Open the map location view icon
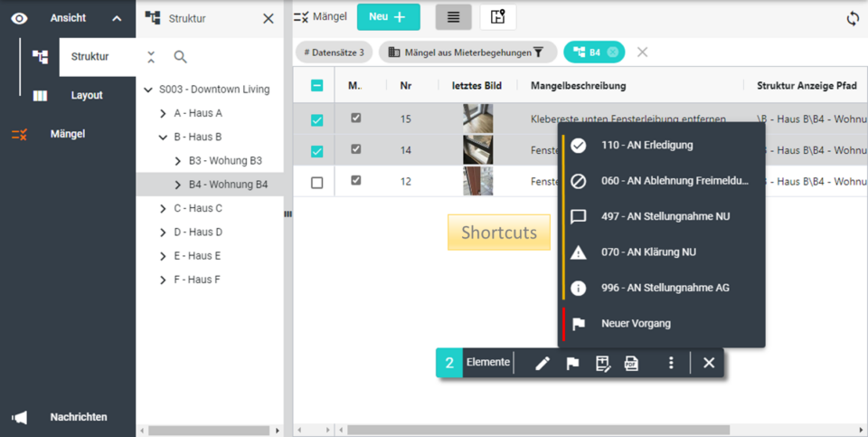 (x=497, y=17)
